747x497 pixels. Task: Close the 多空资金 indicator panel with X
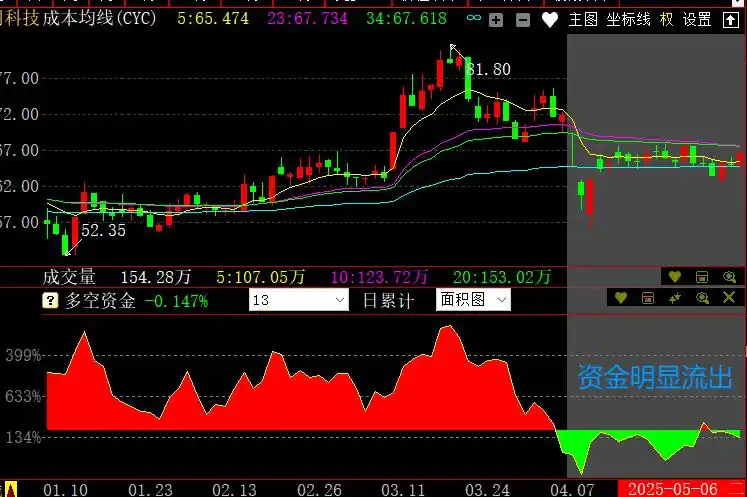point(728,298)
